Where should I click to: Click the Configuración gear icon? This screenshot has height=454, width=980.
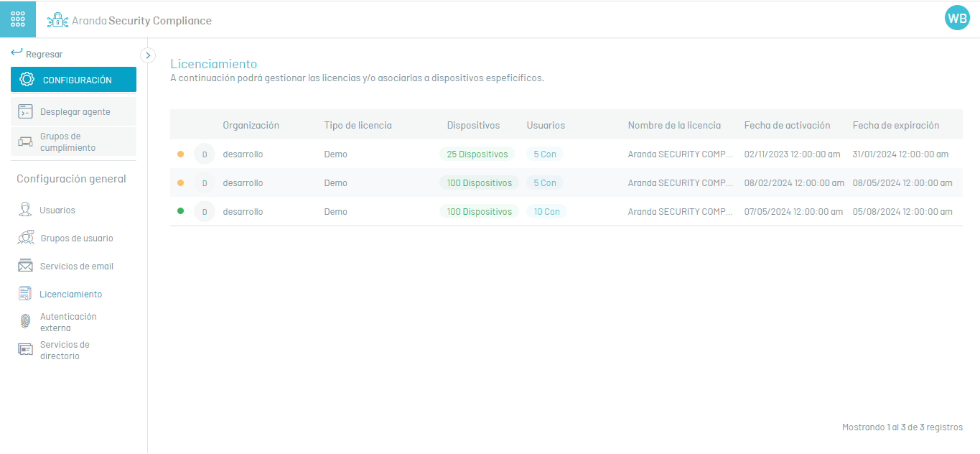(x=27, y=80)
